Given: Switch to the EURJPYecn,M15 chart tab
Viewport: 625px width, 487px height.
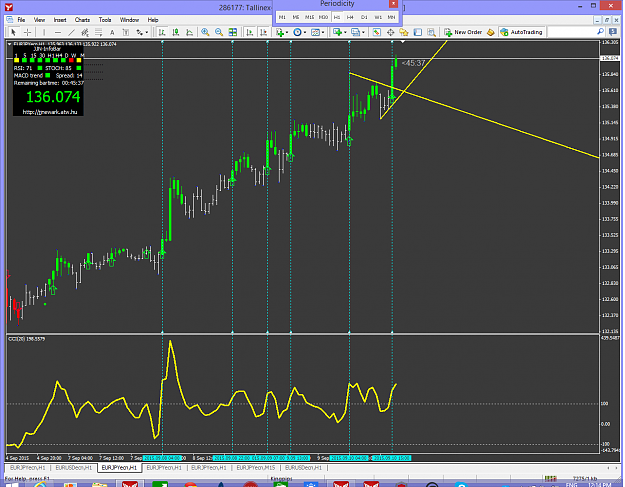Looking at the screenshot, I should (x=256, y=467).
